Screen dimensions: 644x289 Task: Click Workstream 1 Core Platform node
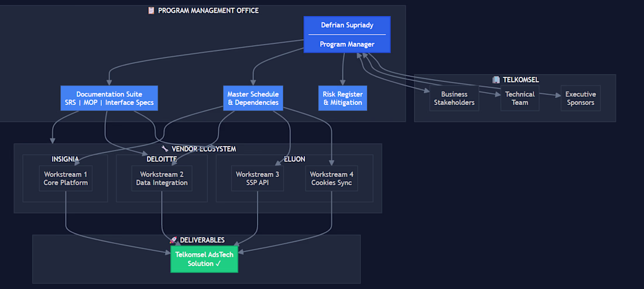(66, 178)
